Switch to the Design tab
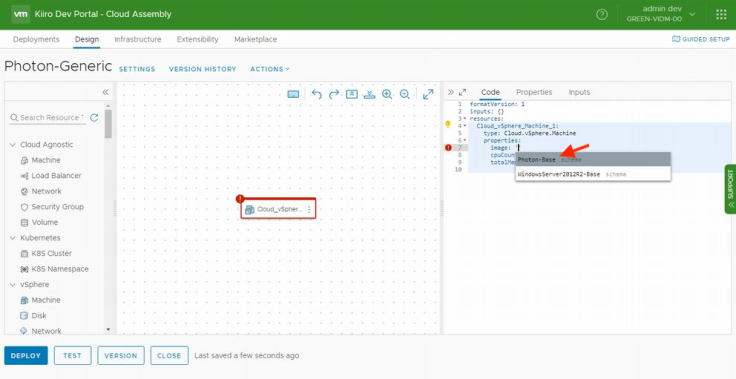This screenshot has width=736, height=379. pyautogui.click(x=87, y=39)
